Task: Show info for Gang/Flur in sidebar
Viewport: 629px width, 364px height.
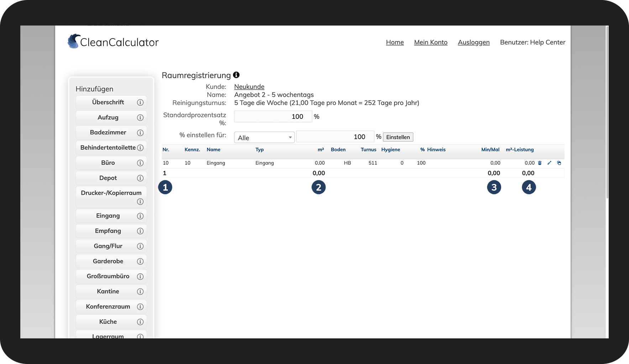Action: pos(140,246)
